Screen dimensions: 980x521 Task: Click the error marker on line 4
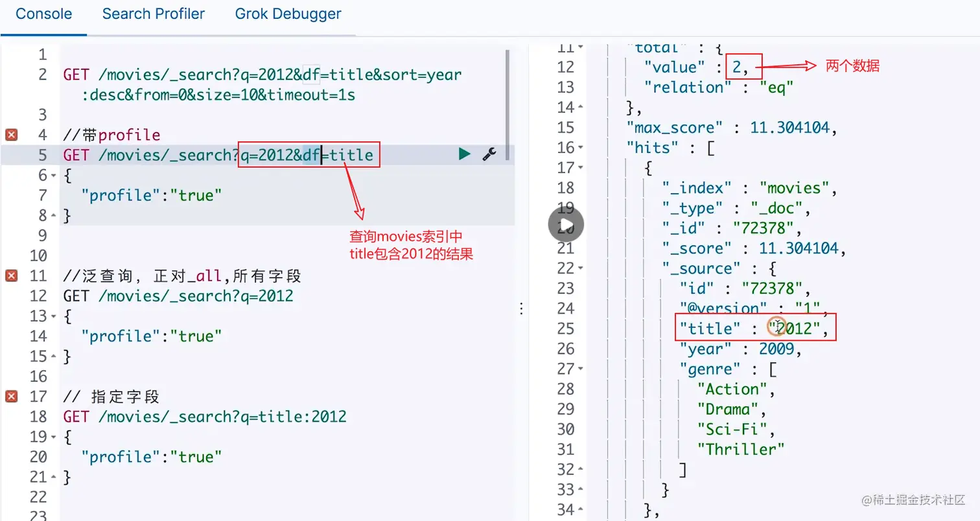[x=11, y=135]
